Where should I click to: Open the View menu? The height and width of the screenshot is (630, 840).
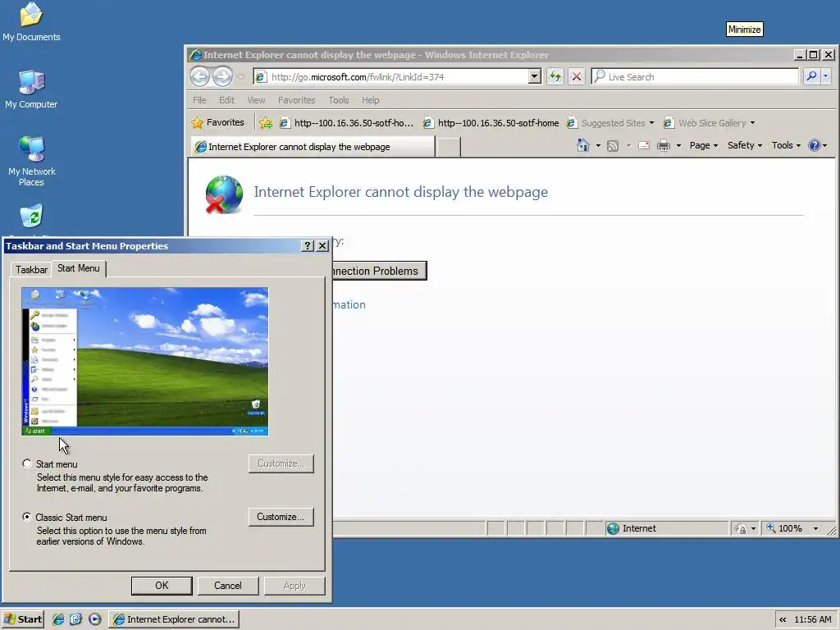click(x=256, y=100)
